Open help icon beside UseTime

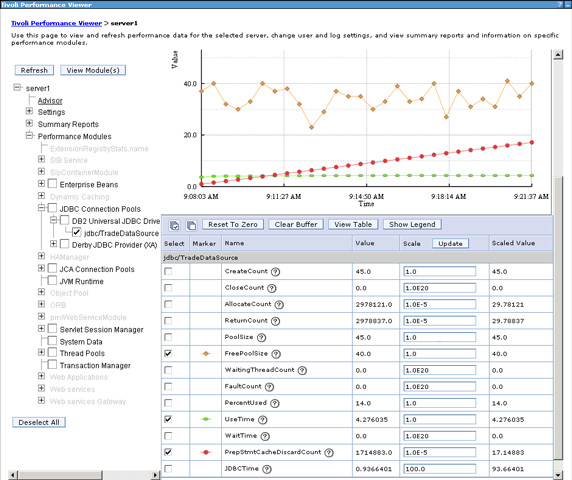[x=263, y=420]
